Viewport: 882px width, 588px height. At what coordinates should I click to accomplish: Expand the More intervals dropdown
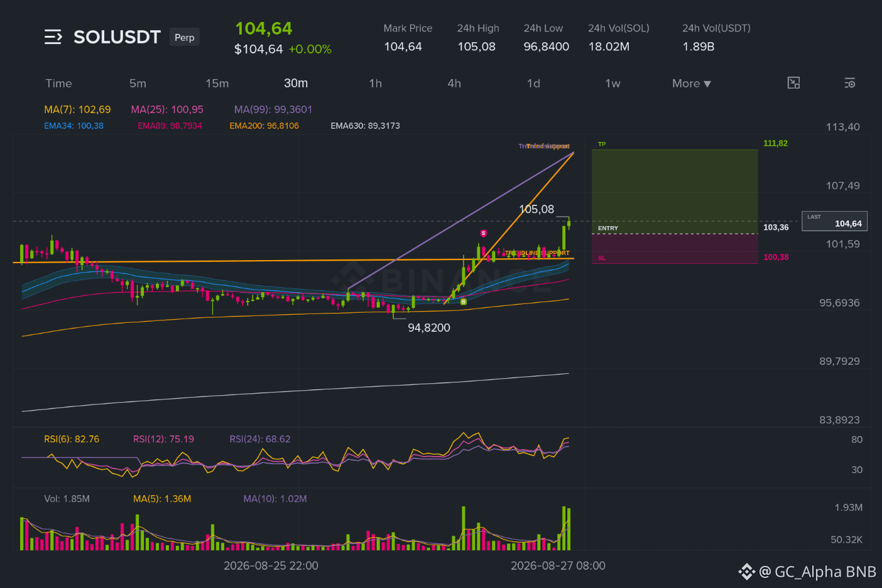click(x=692, y=84)
